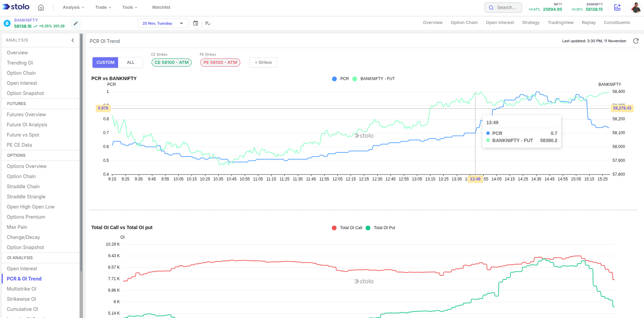The width and height of the screenshot is (644, 318).
Task: Open the user profile avatar
Action: click(636, 7)
